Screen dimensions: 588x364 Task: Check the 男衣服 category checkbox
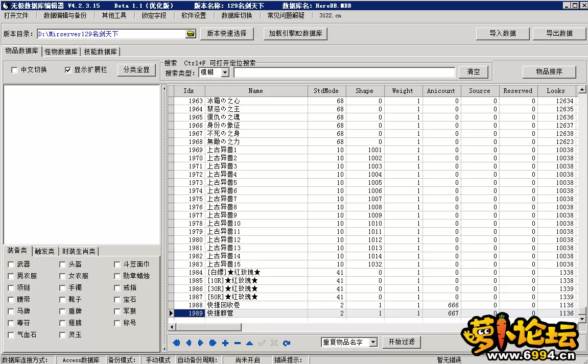click(x=11, y=276)
